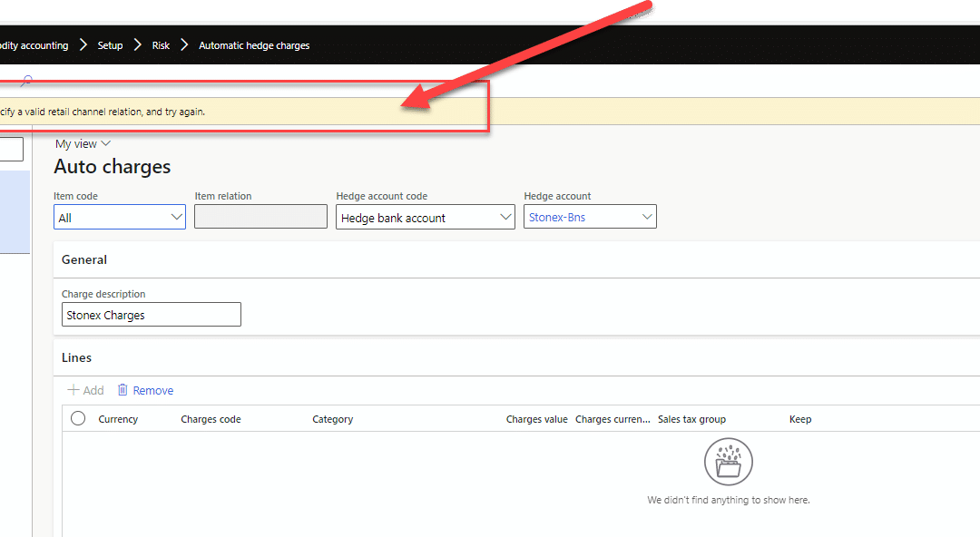Open the Stonex-Bns hedge account link
980x537 pixels.
[x=557, y=217]
